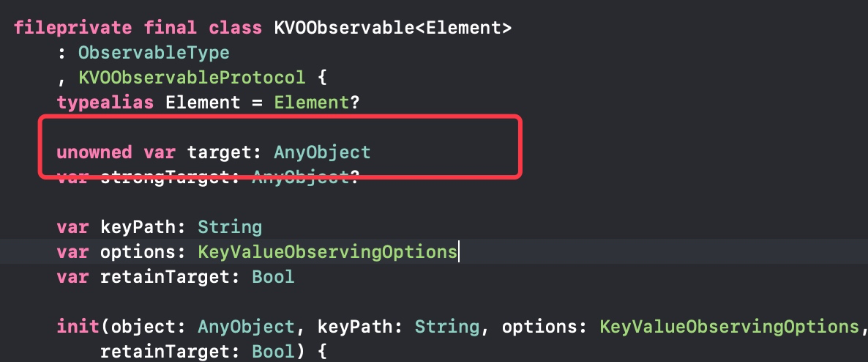Click the options variable name
This screenshot has height=362, width=868.
(x=138, y=252)
